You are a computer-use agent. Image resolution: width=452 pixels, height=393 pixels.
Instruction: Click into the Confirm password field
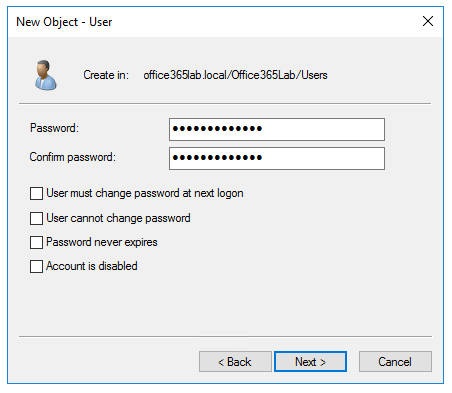(277, 158)
